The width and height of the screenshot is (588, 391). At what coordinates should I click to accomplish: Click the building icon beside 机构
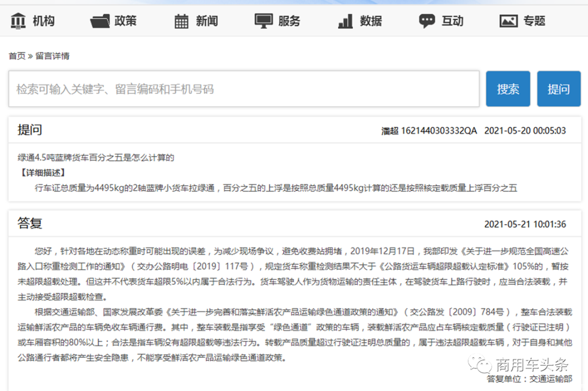pos(19,21)
